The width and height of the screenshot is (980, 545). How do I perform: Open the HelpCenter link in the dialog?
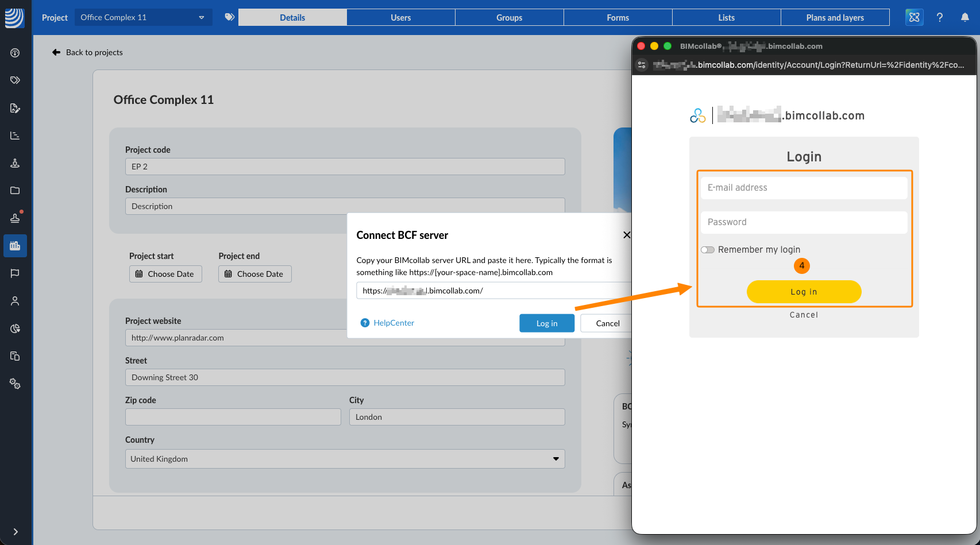pos(394,323)
